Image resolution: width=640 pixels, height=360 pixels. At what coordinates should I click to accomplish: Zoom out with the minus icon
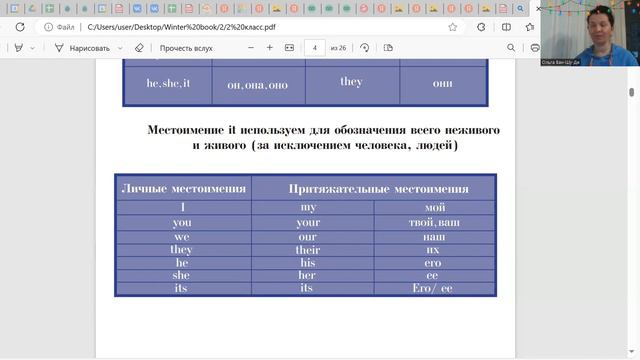(x=251, y=48)
